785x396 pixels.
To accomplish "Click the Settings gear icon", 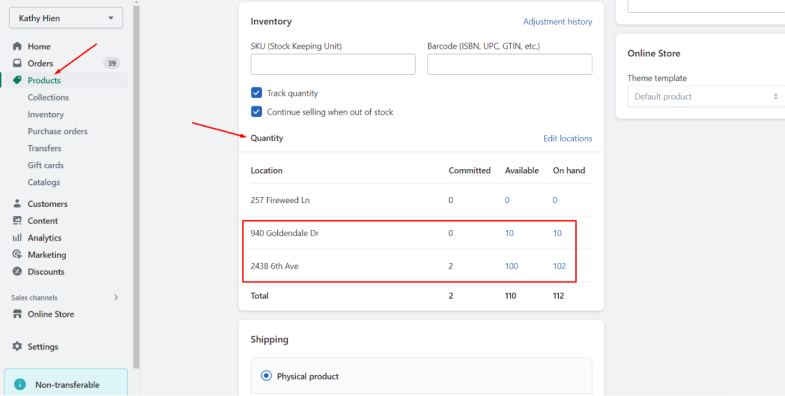I will tap(18, 346).
